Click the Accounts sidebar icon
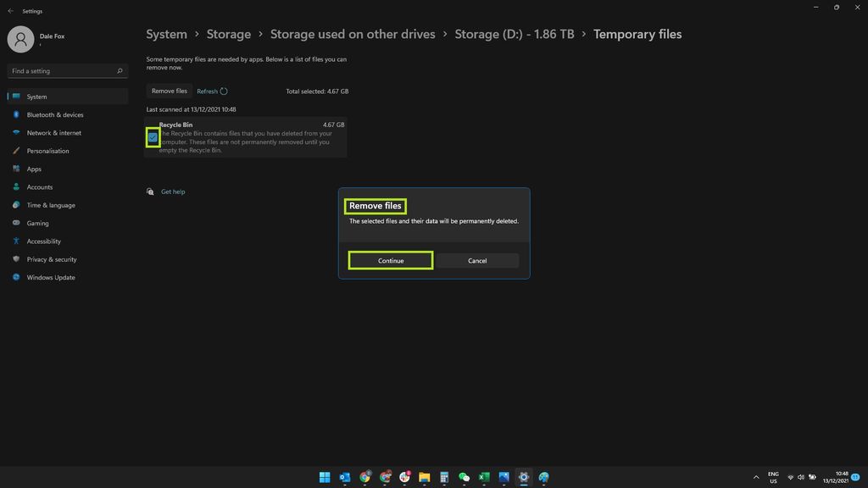868x488 pixels. click(16, 186)
